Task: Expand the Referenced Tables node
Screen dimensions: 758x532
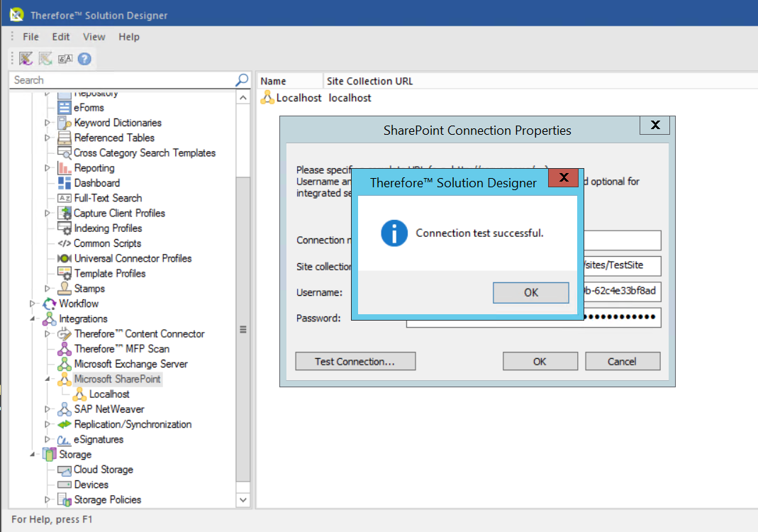Action: (47, 138)
